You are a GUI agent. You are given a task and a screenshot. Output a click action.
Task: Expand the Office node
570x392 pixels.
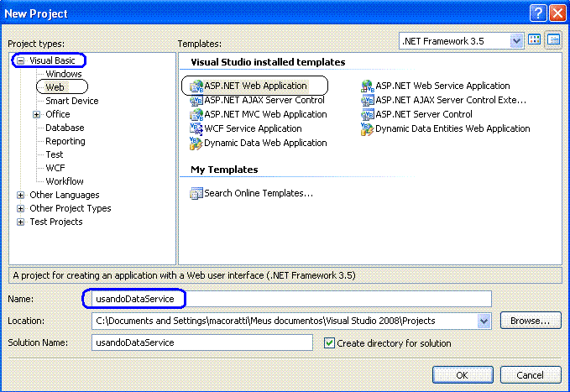point(36,114)
